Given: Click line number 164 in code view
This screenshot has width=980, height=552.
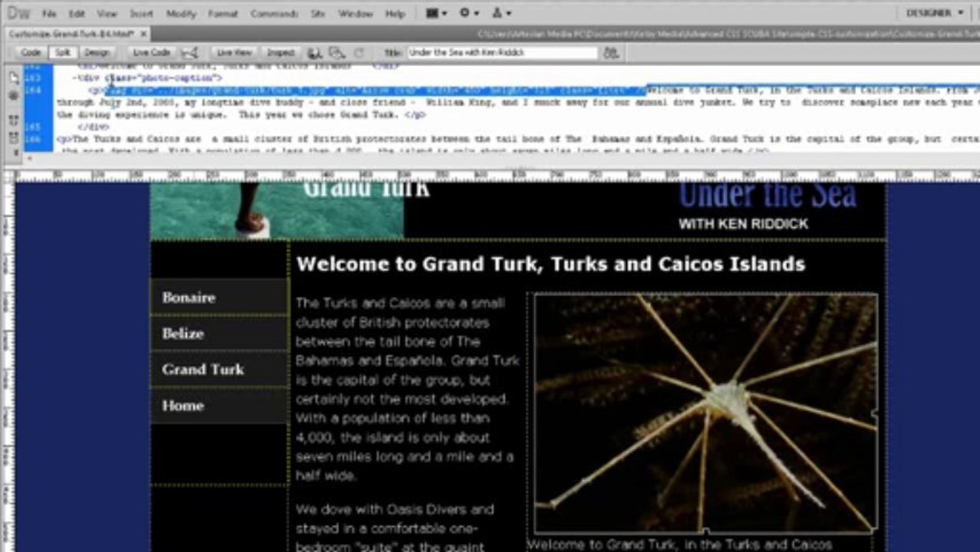Looking at the screenshot, I should click(31, 90).
